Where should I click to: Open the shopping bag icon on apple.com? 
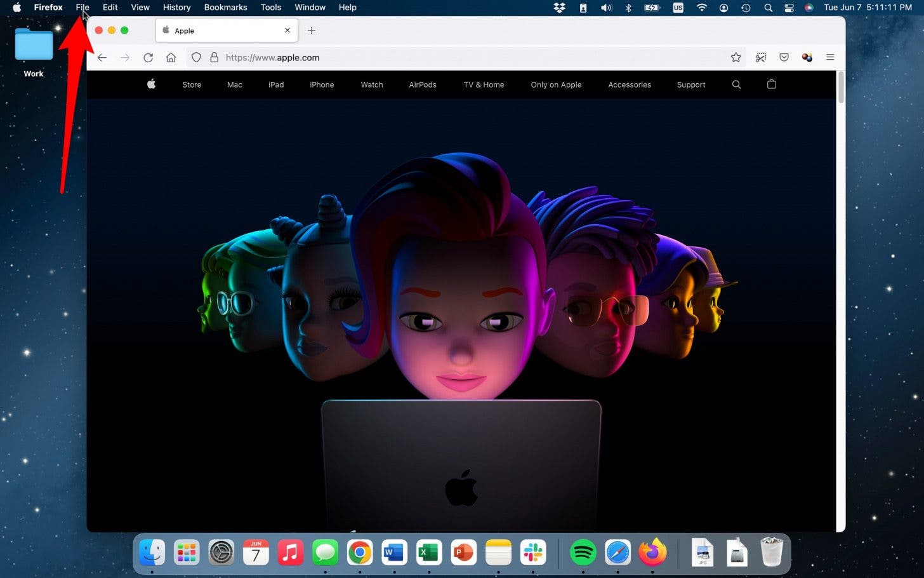coord(772,84)
